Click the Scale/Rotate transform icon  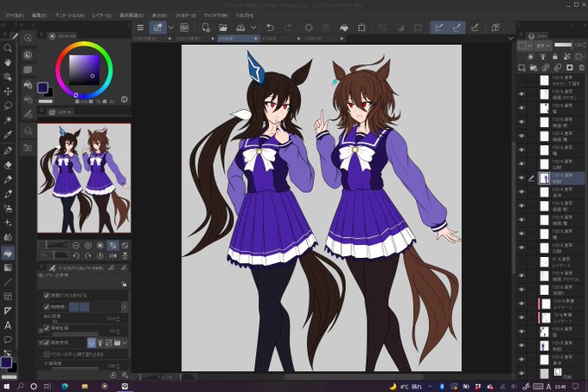(361, 28)
